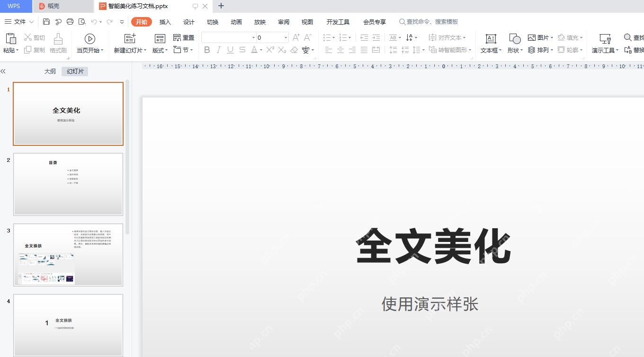This screenshot has width=644, height=357.
Task: Click the 图片 (Picture) insert icon
Action: (x=532, y=37)
